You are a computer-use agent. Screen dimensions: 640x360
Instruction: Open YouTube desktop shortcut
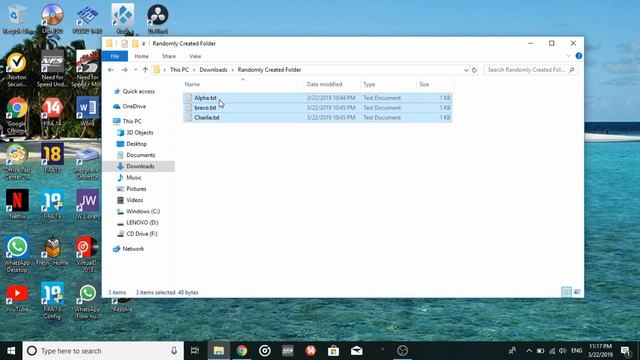point(17,297)
